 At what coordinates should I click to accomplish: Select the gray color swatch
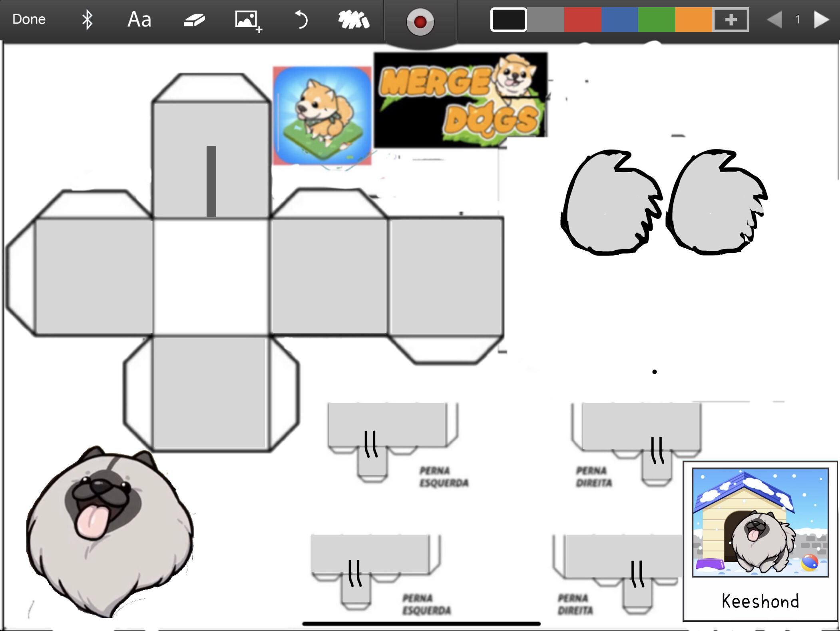click(x=545, y=20)
